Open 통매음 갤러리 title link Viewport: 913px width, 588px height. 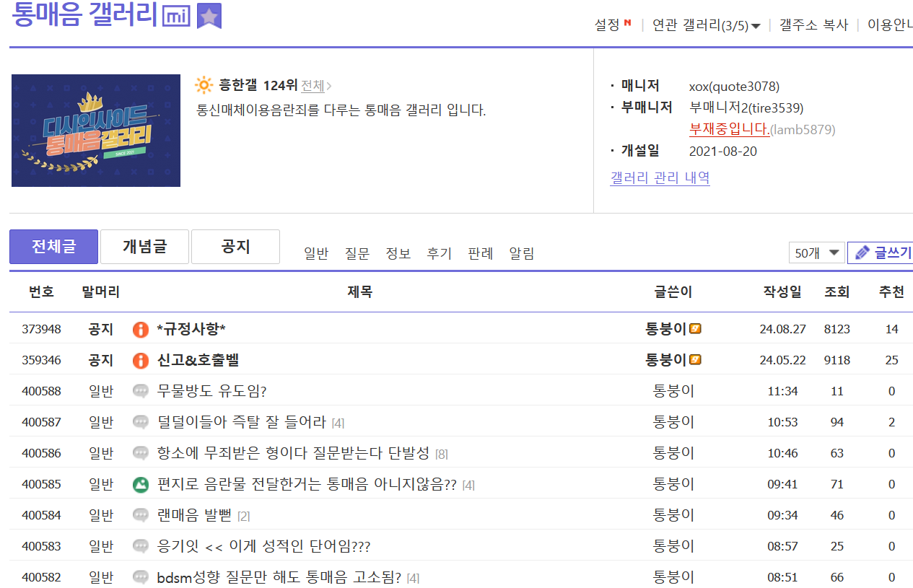[x=84, y=14]
